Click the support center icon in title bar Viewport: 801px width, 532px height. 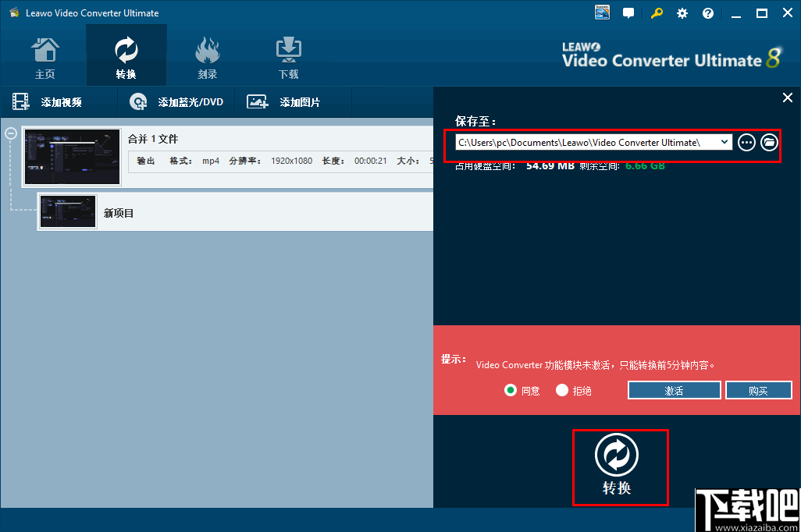pyautogui.click(x=602, y=12)
